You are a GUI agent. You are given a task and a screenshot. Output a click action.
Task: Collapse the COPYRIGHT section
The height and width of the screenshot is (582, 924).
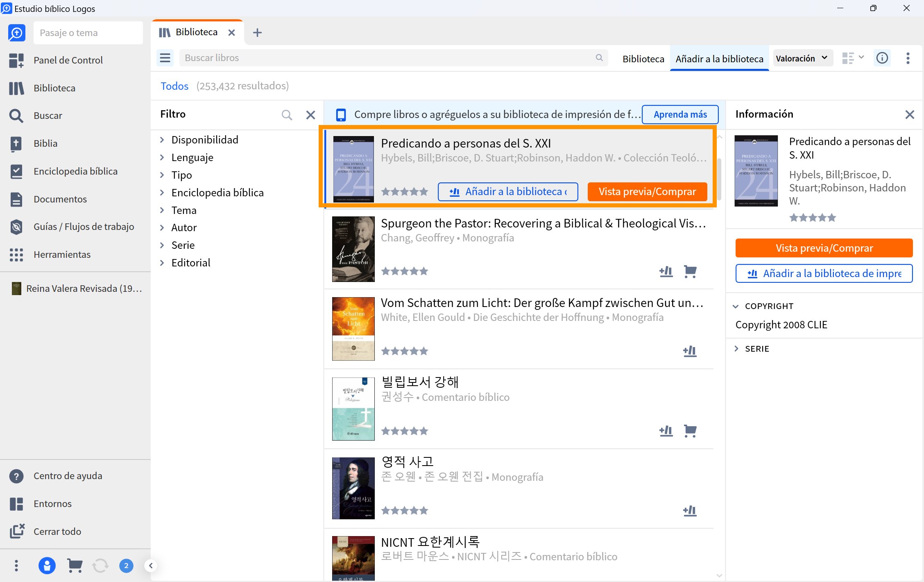pyautogui.click(x=736, y=306)
